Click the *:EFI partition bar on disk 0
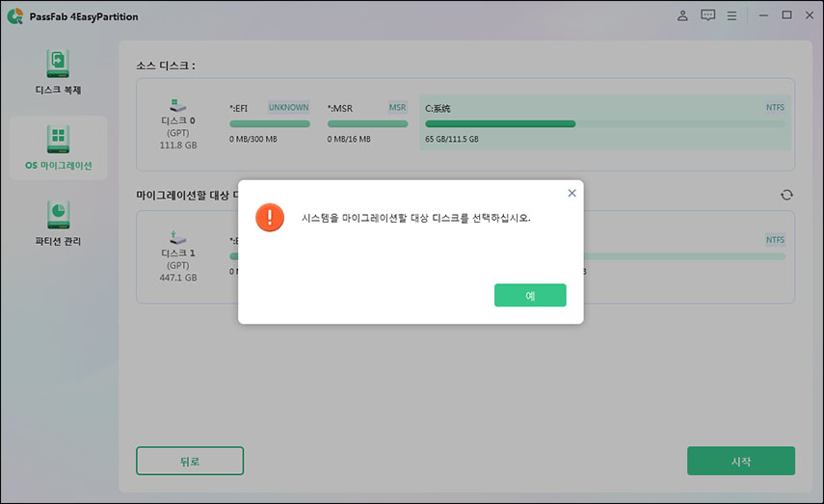The width and height of the screenshot is (824, 504). 269,122
